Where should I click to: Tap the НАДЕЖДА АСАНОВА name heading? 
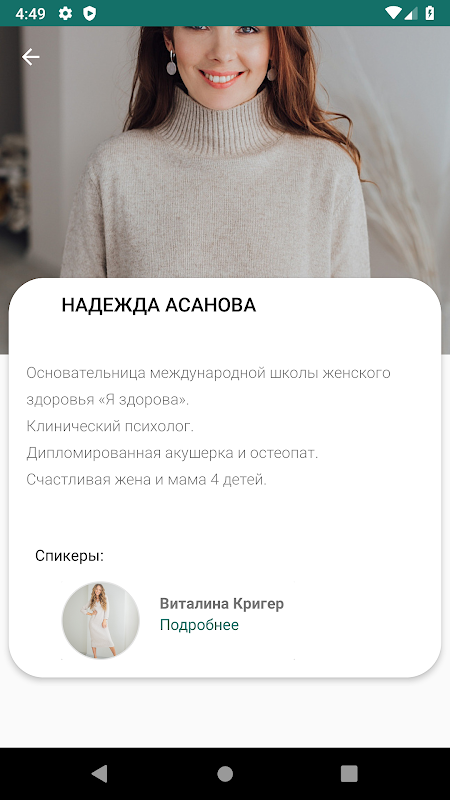(x=159, y=305)
